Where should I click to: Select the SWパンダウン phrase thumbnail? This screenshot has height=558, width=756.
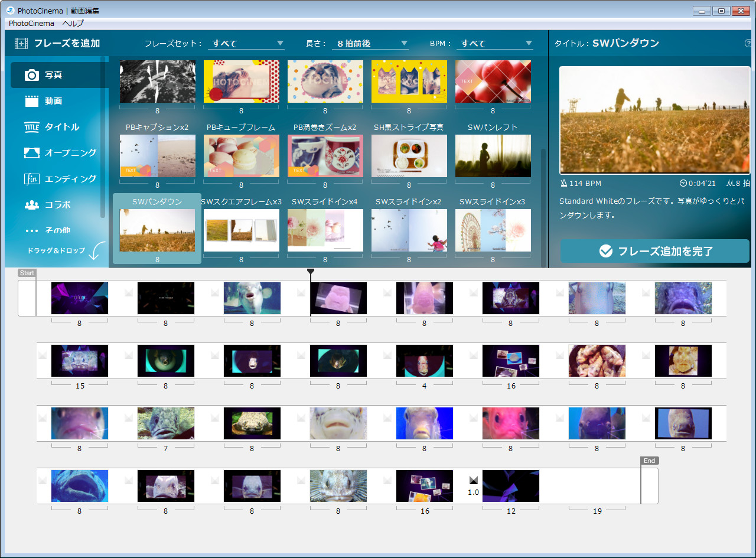click(157, 230)
